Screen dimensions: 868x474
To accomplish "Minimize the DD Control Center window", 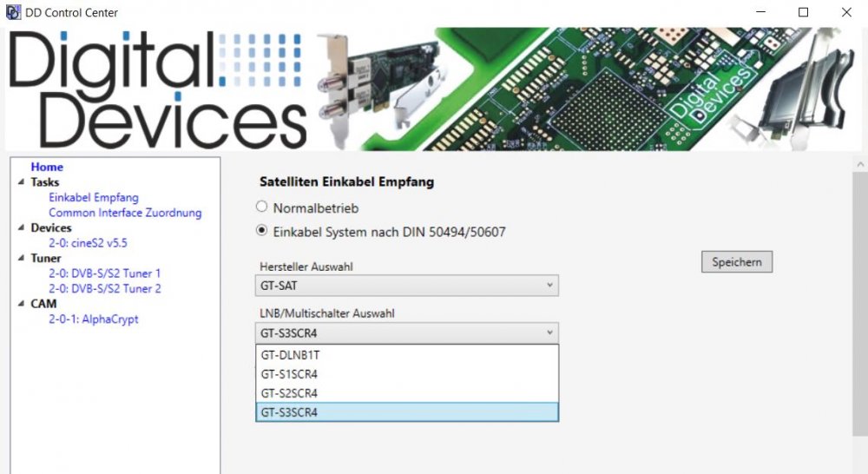I will (x=761, y=12).
